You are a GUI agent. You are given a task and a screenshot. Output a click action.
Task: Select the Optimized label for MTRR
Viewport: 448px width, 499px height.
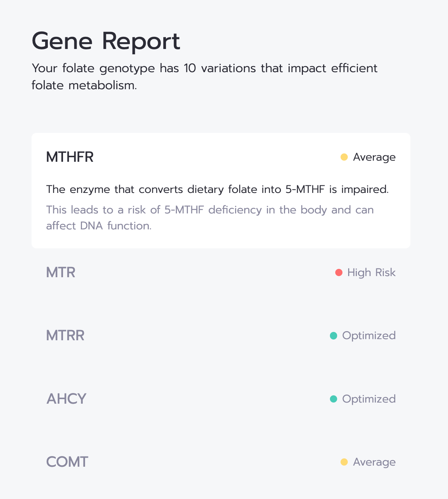click(x=369, y=336)
